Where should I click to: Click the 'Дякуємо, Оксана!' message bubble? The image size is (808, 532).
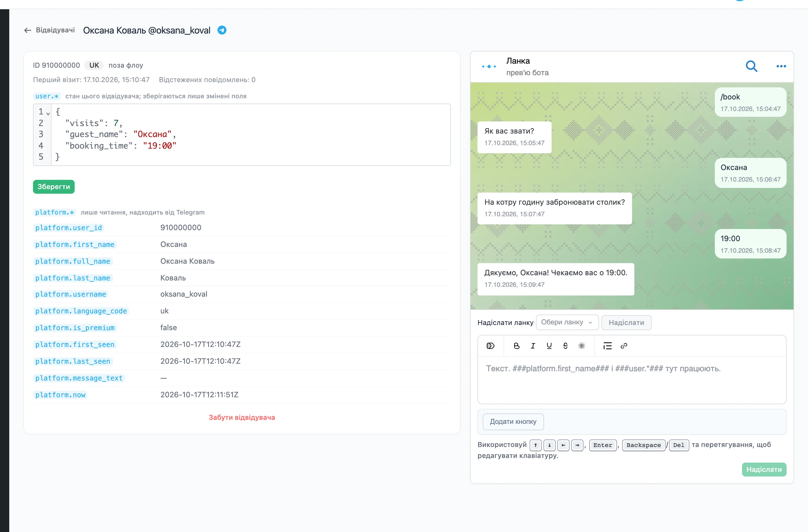click(x=555, y=279)
